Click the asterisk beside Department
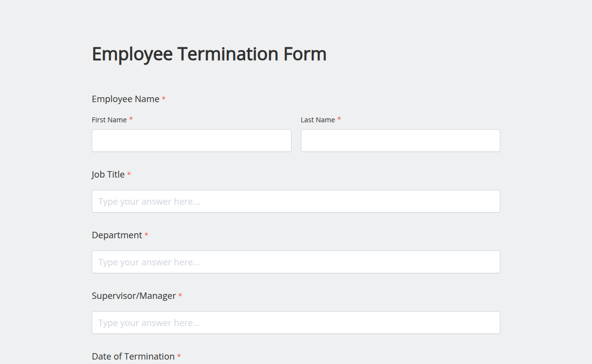 point(147,234)
